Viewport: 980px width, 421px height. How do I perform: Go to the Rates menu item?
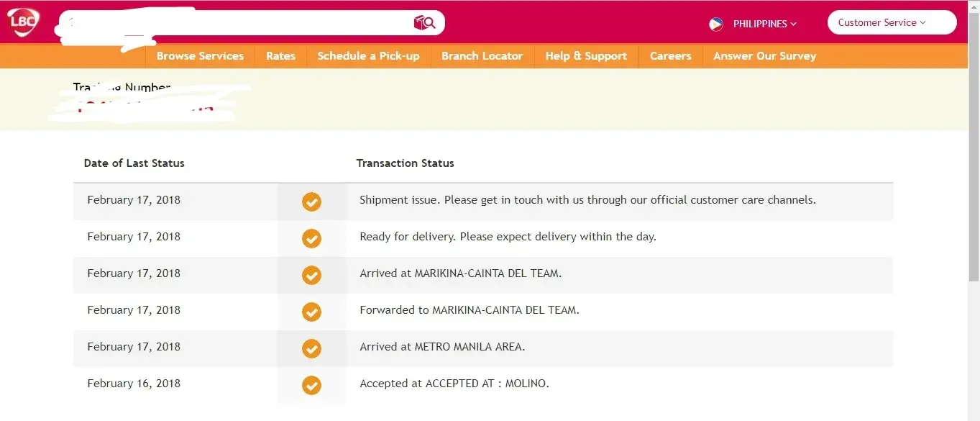280,56
